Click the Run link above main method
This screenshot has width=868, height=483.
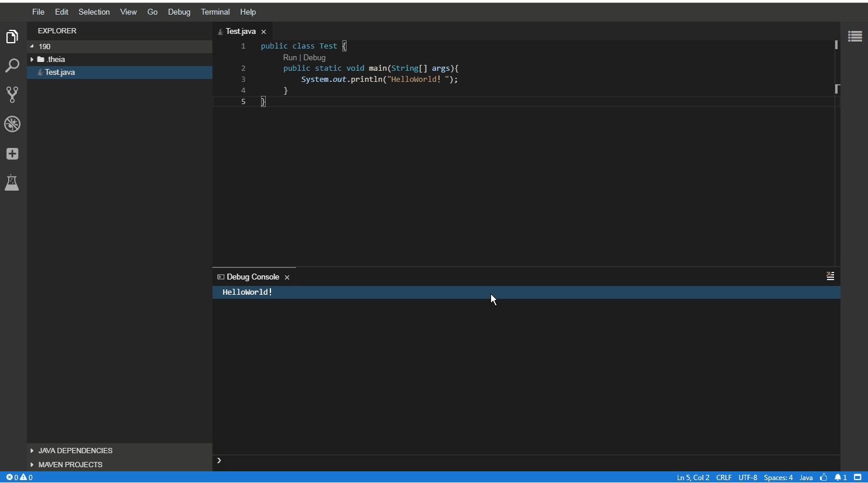point(290,57)
